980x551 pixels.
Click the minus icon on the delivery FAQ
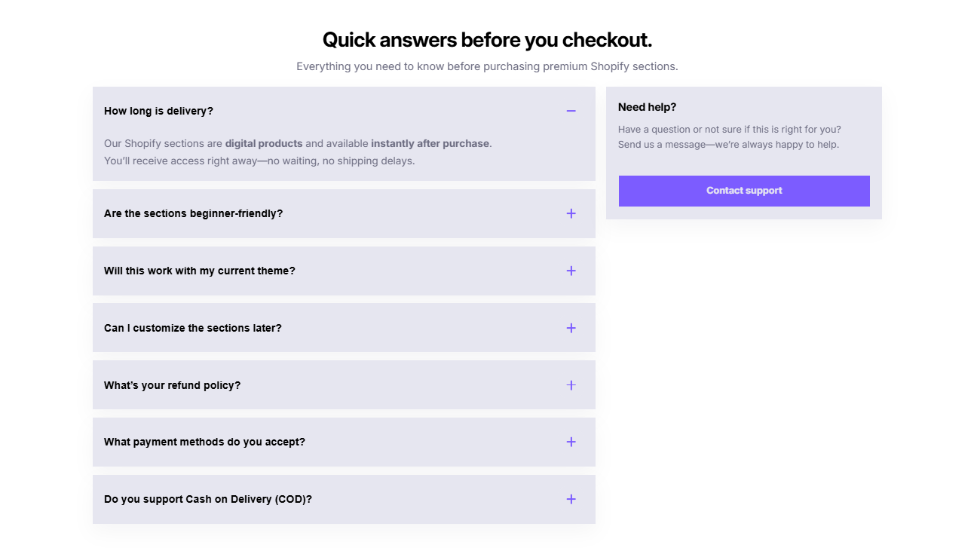click(571, 110)
